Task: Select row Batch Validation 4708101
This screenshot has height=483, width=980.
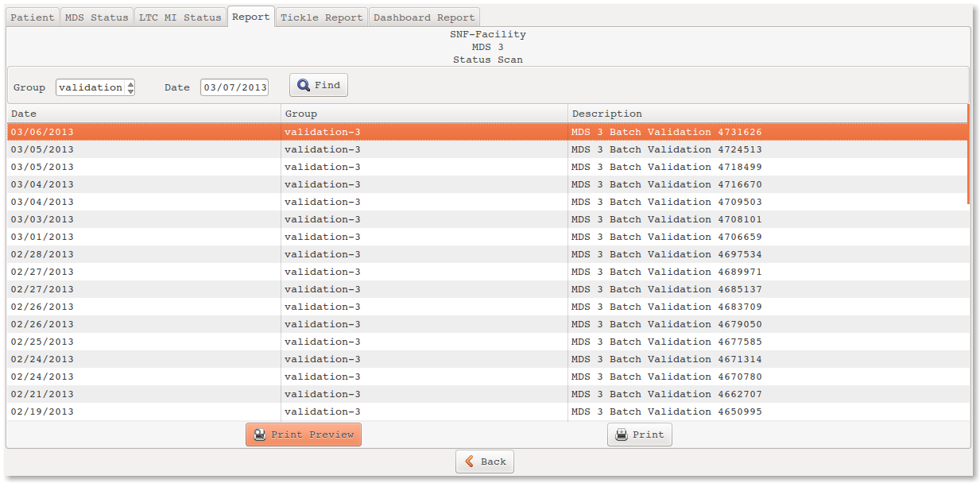Action: coord(487,219)
